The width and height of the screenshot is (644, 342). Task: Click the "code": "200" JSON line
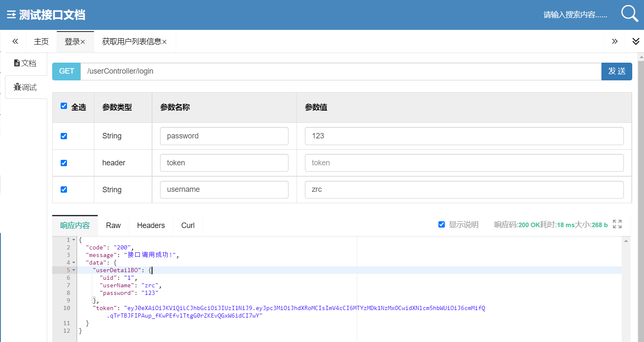click(110, 247)
